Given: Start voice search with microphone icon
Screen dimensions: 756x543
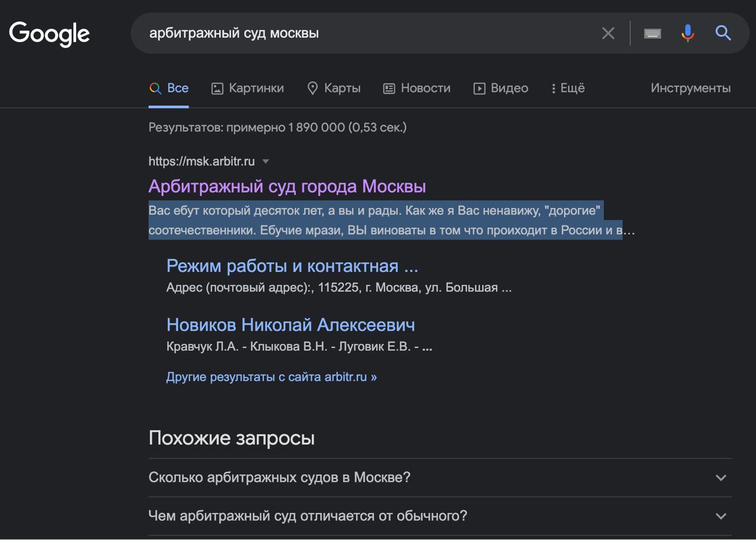Looking at the screenshot, I should point(687,33).
